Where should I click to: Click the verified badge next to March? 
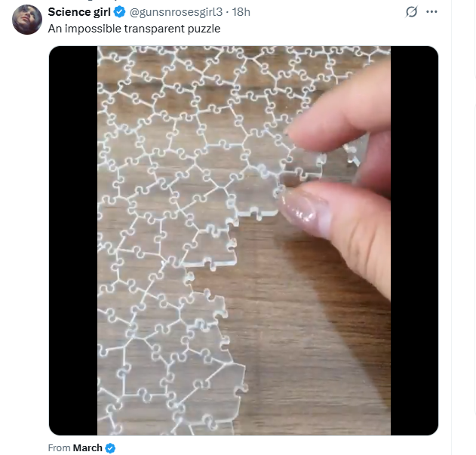pyautogui.click(x=110, y=448)
